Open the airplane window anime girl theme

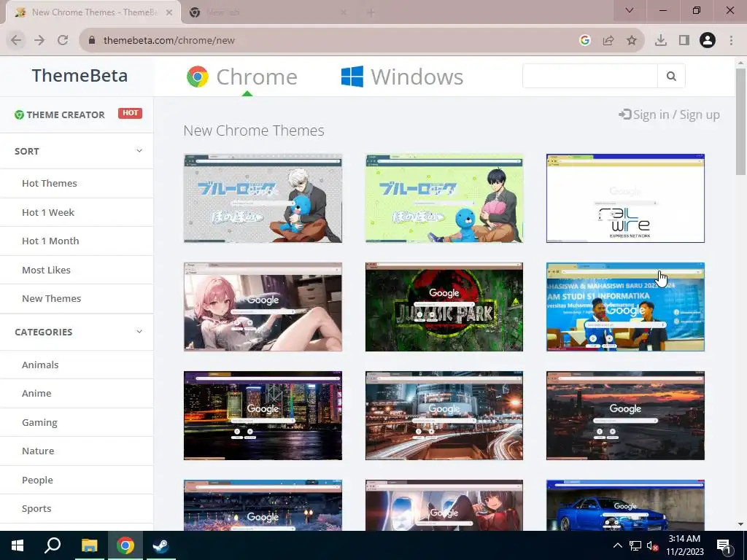click(x=444, y=505)
